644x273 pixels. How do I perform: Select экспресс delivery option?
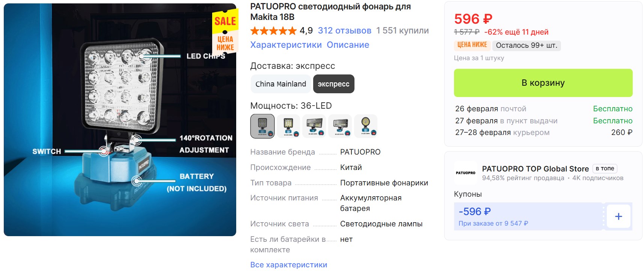coord(333,84)
